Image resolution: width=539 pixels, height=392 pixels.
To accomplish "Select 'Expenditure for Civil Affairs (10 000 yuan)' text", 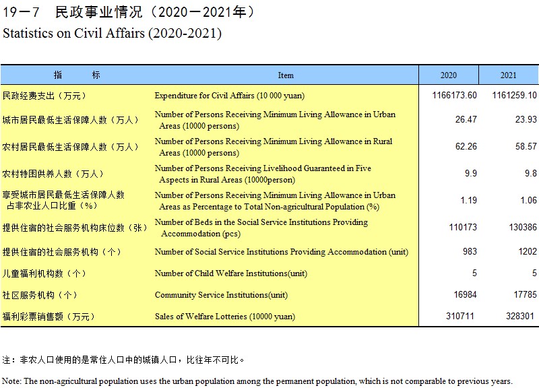I will tap(230, 96).
